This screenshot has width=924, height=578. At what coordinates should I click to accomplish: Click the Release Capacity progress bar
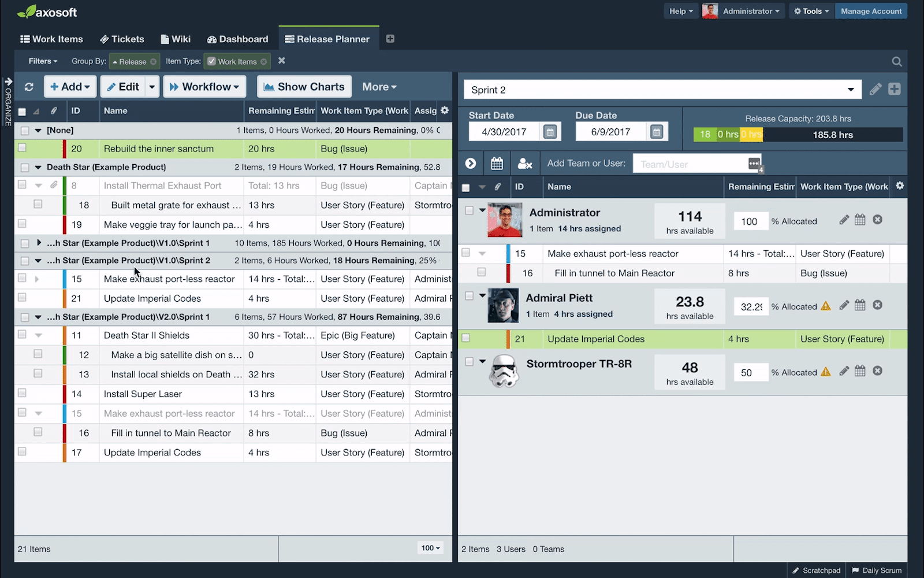pos(798,135)
